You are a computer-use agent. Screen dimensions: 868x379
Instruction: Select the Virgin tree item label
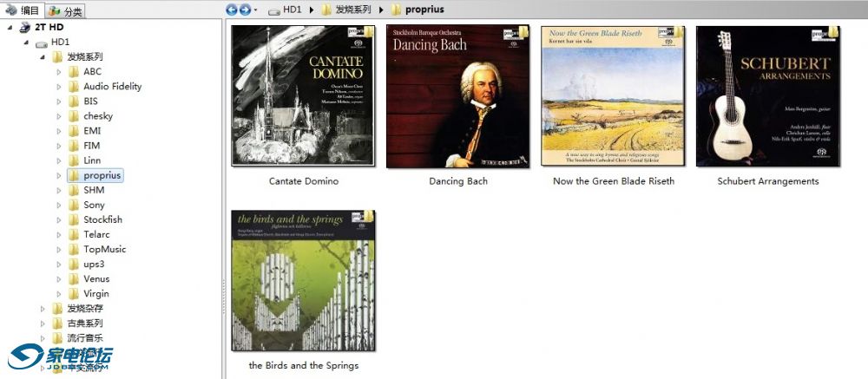(96, 294)
